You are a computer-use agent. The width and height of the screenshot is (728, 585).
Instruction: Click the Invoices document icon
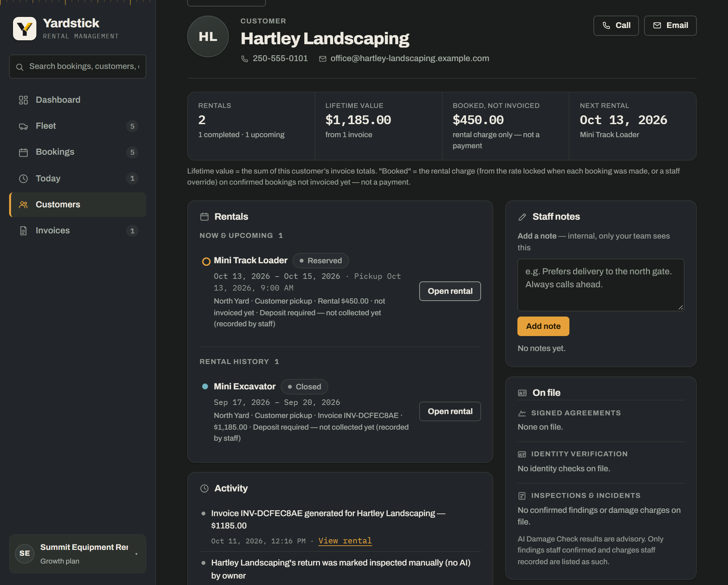pos(23,231)
